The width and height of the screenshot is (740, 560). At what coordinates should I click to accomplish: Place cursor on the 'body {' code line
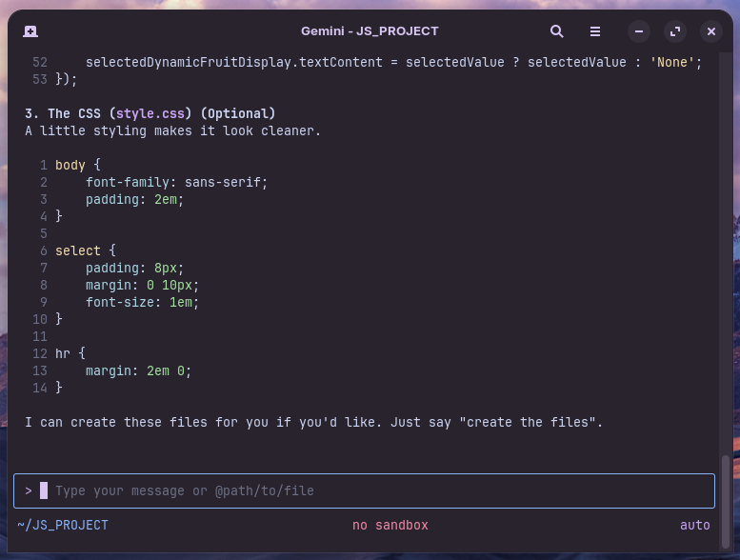pyautogui.click(x=78, y=166)
